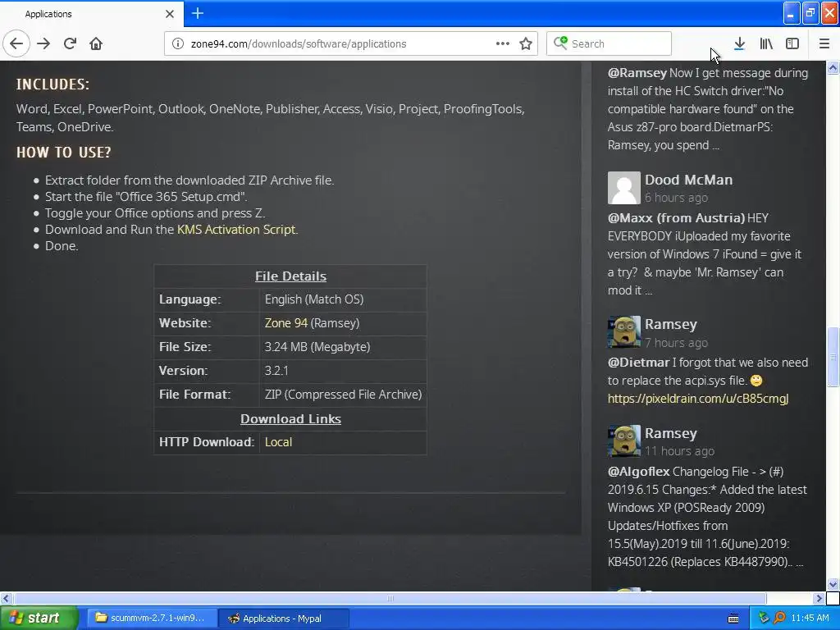Open a new browser tab
This screenshot has height=630, width=840.
point(198,13)
